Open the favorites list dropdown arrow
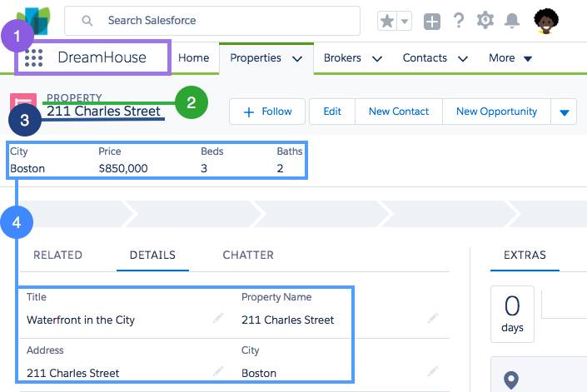Viewport: 587px width, 392px height. coord(405,21)
